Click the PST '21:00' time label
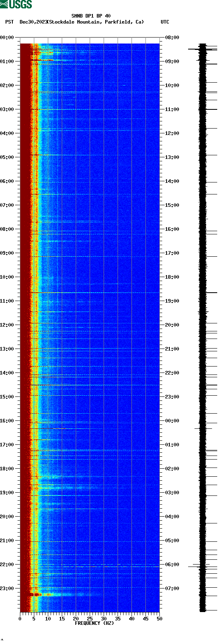Image resolution: width=220 pixels, height=644 pixels. (7, 541)
